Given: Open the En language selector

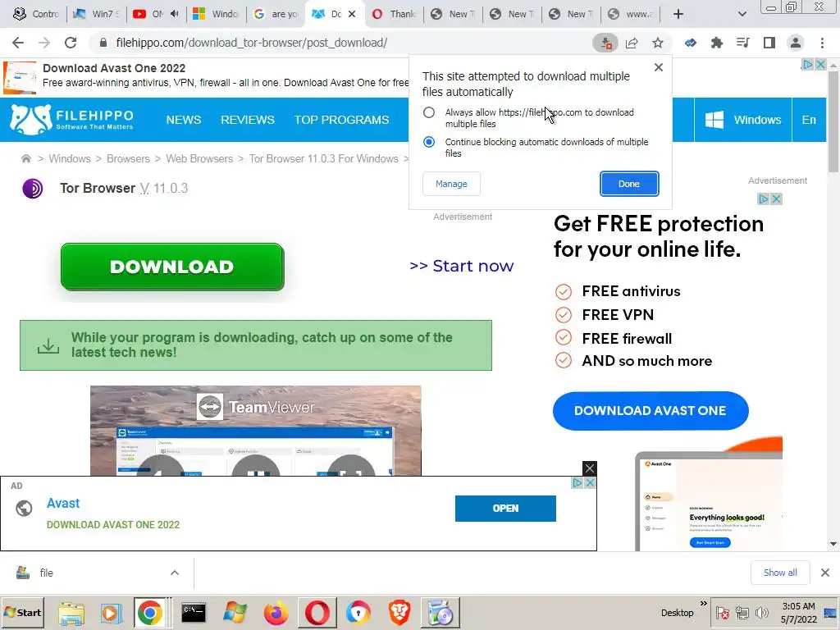Looking at the screenshot, I should coord(809,120).
